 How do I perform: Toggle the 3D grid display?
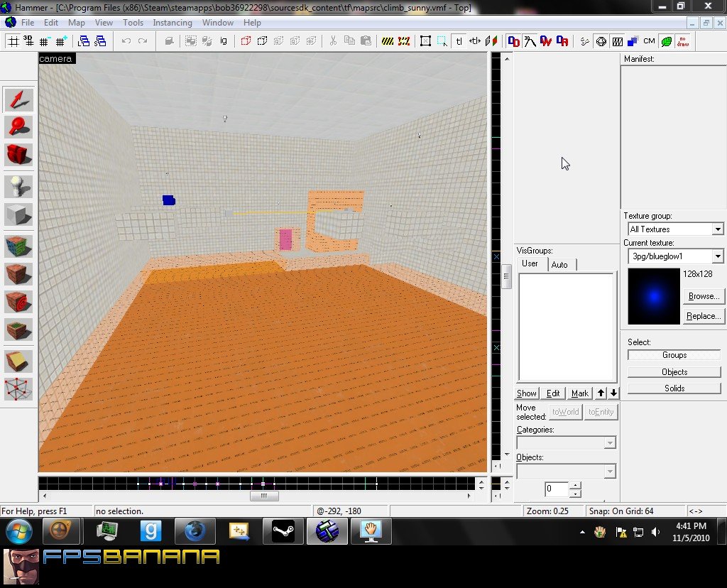coord(28,42)
